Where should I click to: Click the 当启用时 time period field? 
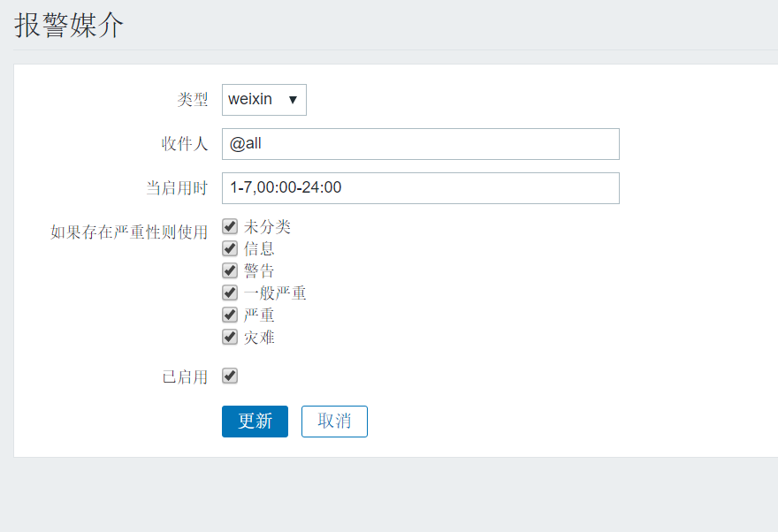[420, 188]
